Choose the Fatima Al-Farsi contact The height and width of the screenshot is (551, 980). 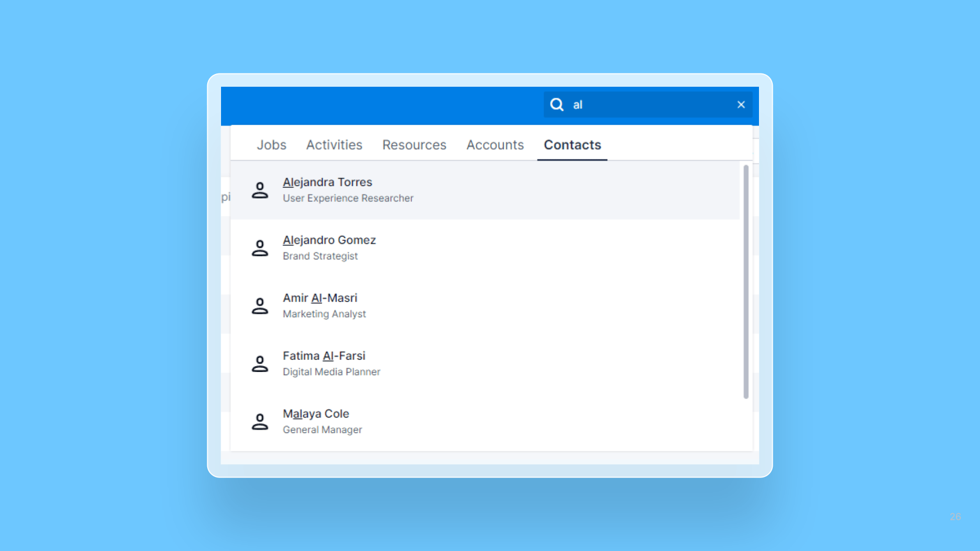click(485, 364)
